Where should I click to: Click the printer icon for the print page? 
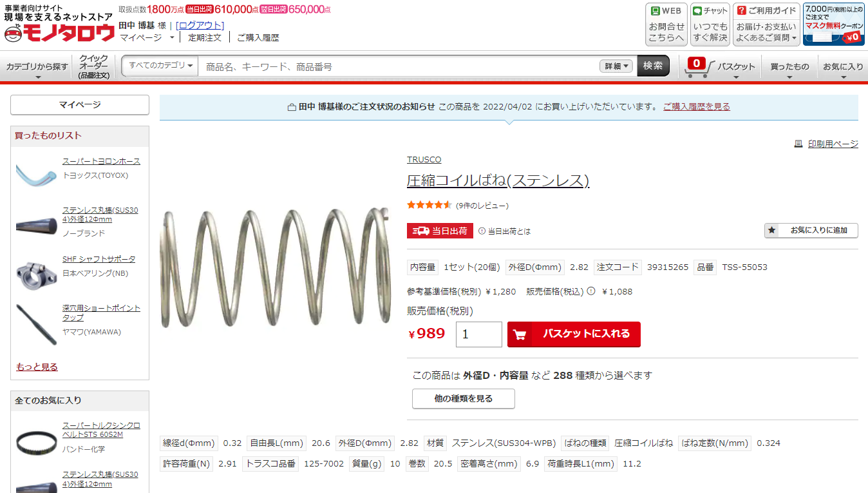point(798,144)
